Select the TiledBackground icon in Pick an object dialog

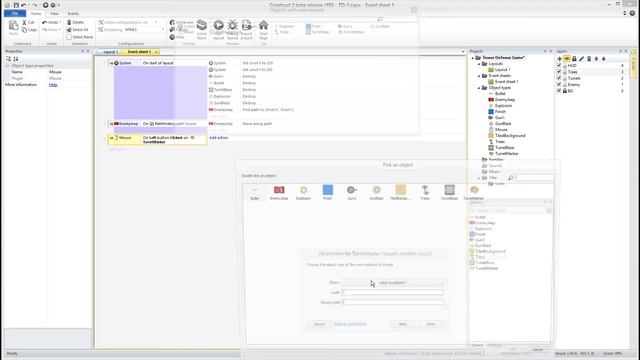click(400, 190)
